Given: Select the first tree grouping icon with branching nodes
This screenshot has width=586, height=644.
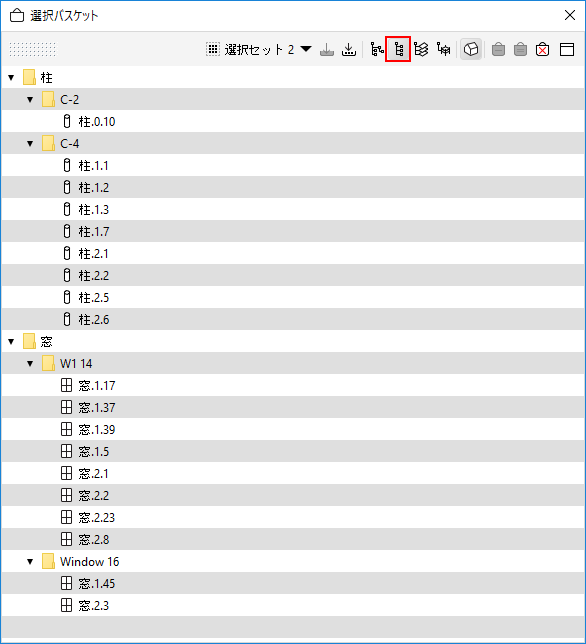Looking at the screenshot, I should pos(377,50).
